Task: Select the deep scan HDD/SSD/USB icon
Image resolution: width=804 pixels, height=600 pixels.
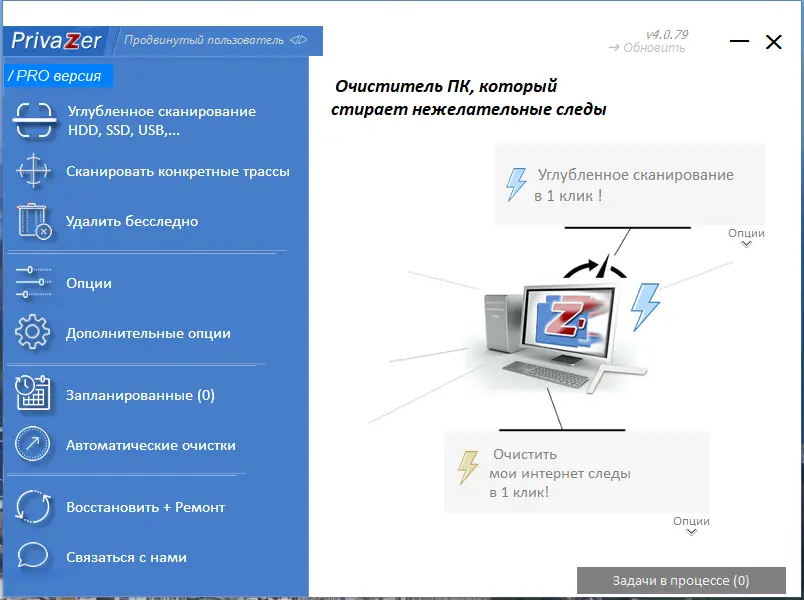Action: [x=33, y=120]
